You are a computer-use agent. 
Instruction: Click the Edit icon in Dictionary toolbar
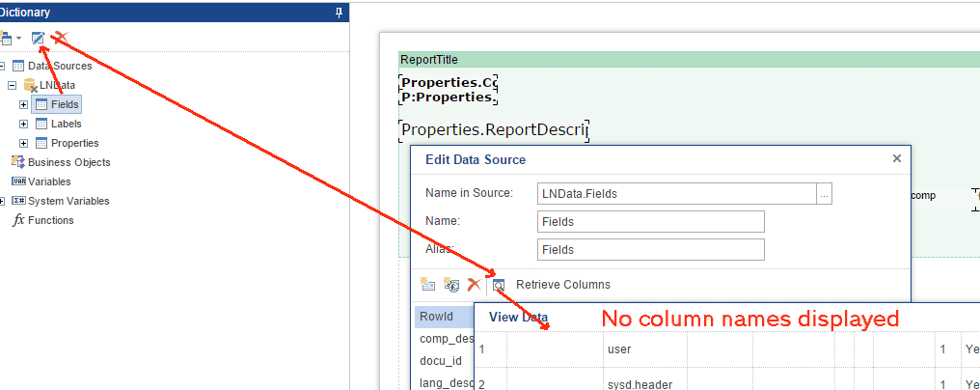[x=39, y=39]
